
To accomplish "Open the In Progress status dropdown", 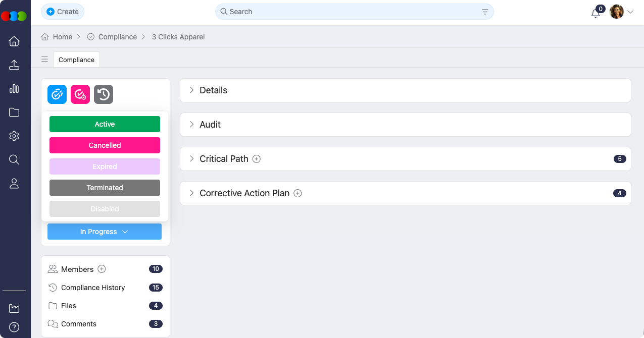I will [105, 232].
